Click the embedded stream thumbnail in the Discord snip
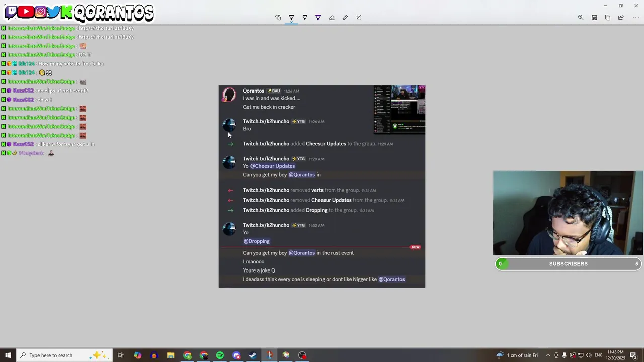Screen dimensions: 644x362 tap(399, 110)
